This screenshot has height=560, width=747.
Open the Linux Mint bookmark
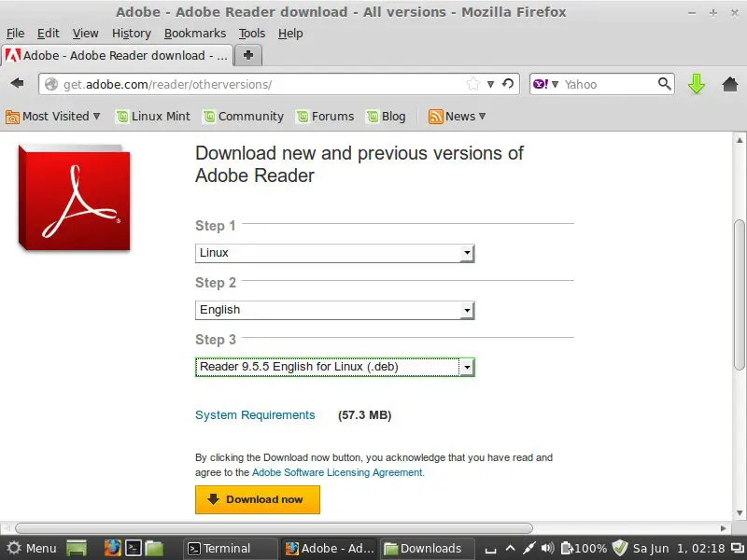tap(153, 116)
